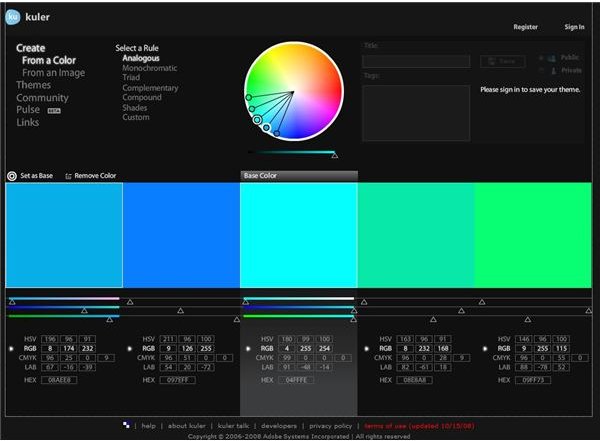Select the Public radio option
Image resolution: width=600 pixels, height=441 pixels.
pyautogui.click(x=541, y=58)
